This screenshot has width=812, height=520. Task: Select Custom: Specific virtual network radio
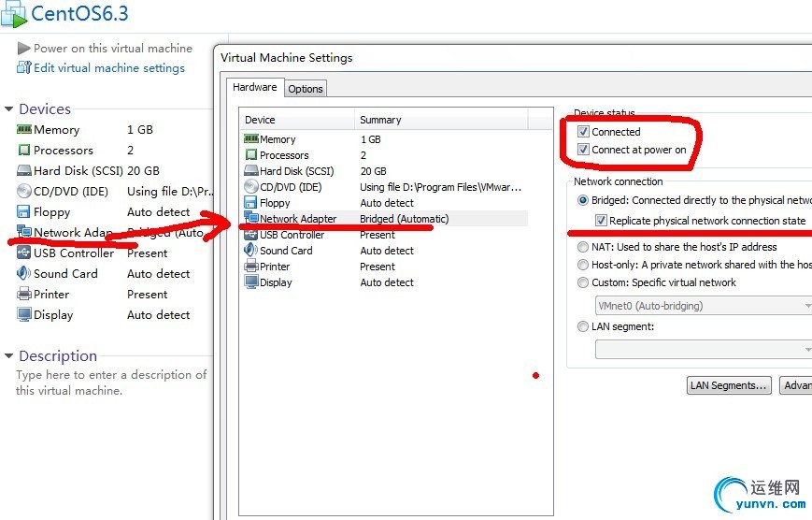(583, 282)
